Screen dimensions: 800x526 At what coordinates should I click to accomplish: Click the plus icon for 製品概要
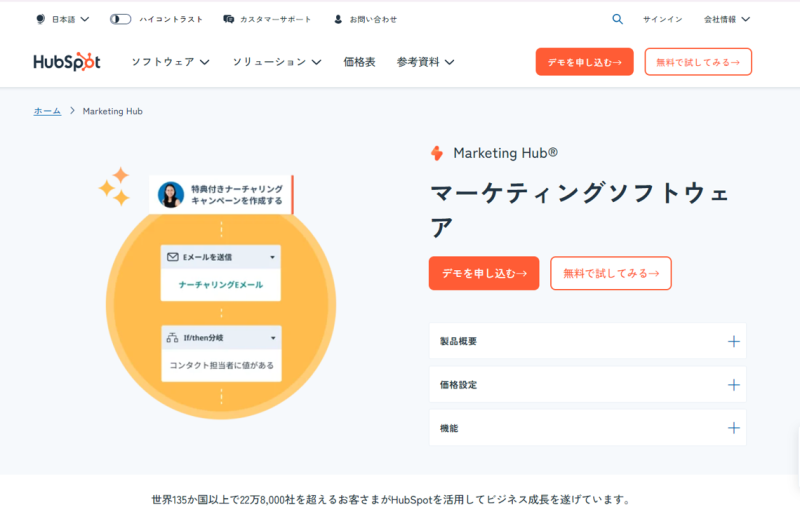(734, 341)
